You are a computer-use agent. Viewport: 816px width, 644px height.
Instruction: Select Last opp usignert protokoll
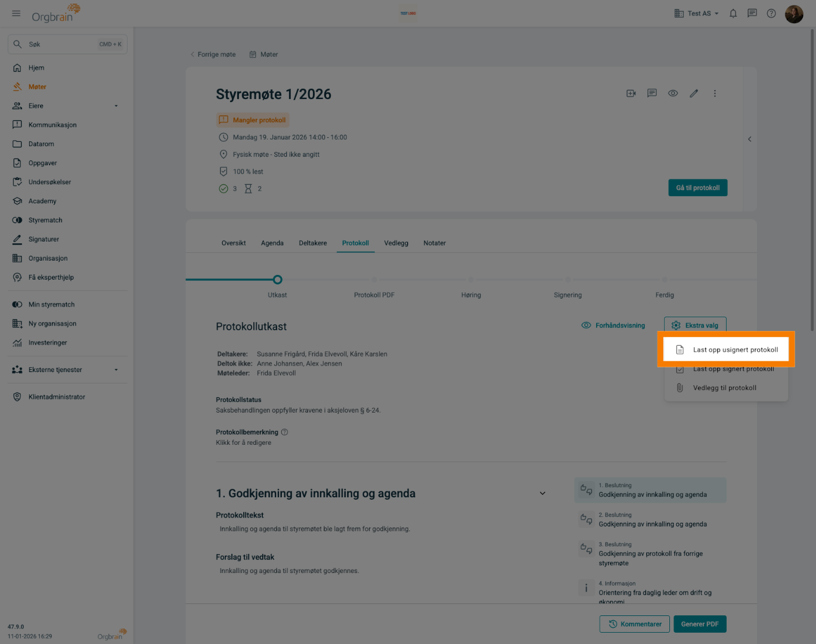tap(726, 350)
